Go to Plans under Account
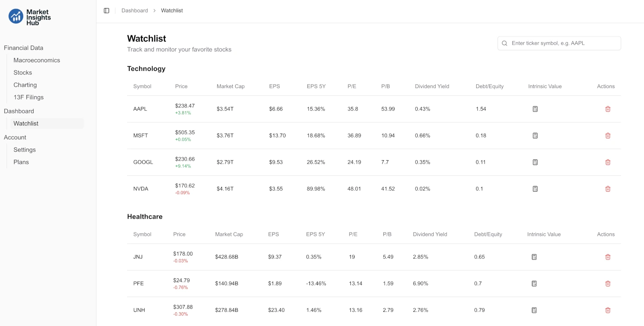The height and width of the screenshot is (326, 644). 21,162
